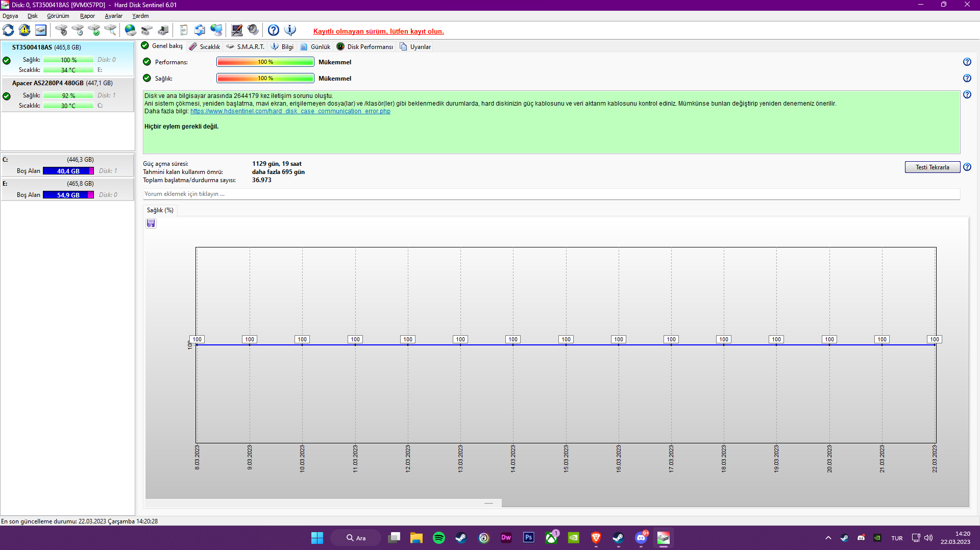Viewport: 980px width, 550px height.
Task: Open File Explorer from the taskbar
Action: [416, 538]
